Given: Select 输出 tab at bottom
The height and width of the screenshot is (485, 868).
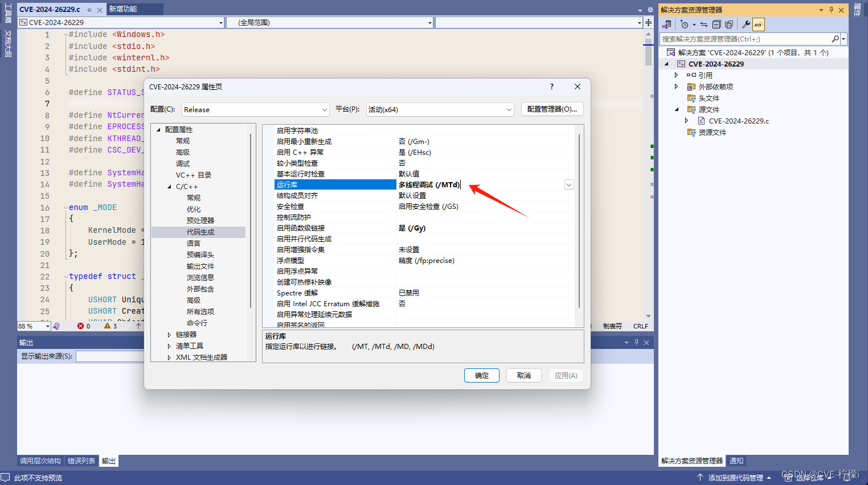Looking at the screenshot, I should [x=109, y=461].
